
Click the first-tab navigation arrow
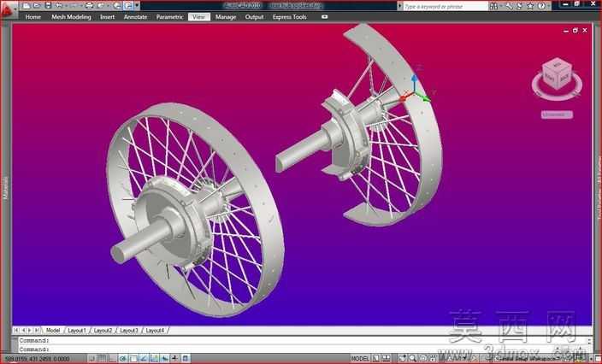coord(16,330)
